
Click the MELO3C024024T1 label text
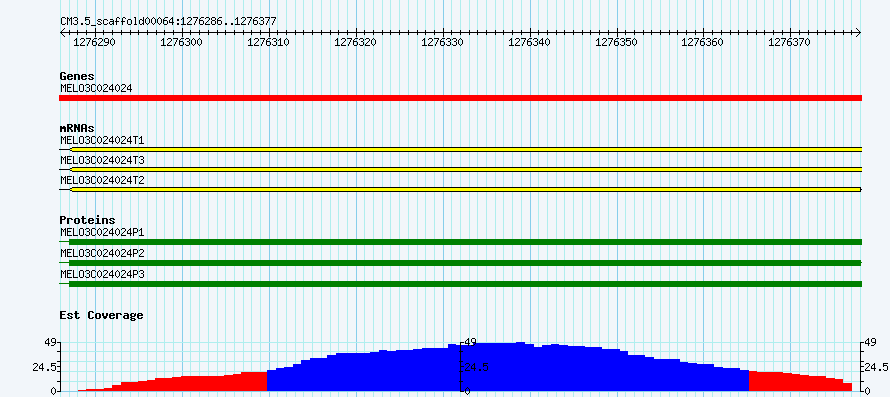click(x=102, y=140)
